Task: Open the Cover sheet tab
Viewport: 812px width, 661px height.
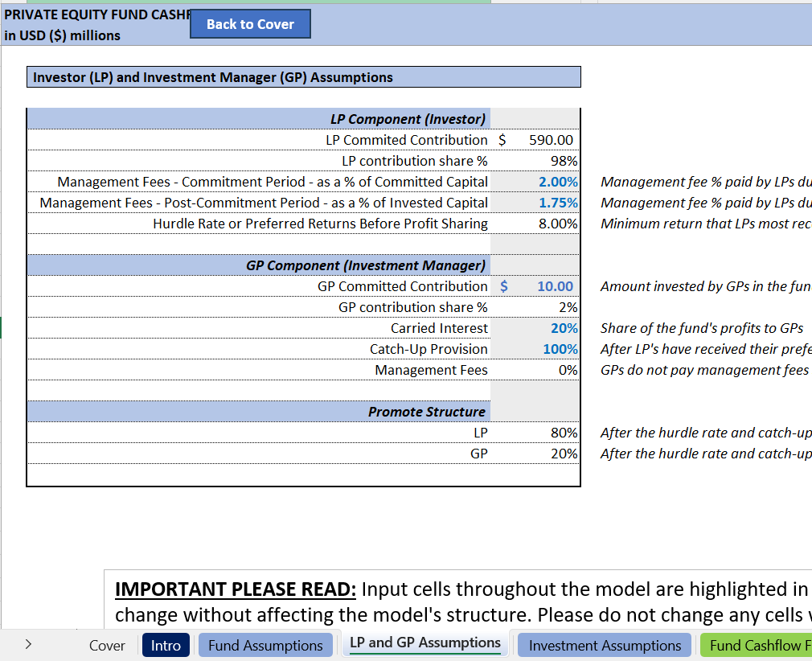Action: (107, 646)
